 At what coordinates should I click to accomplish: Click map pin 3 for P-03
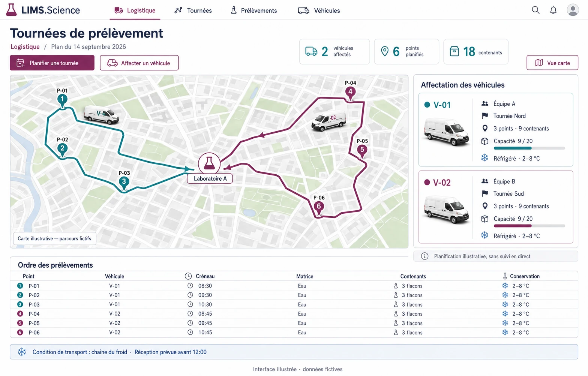click(124, 183)
